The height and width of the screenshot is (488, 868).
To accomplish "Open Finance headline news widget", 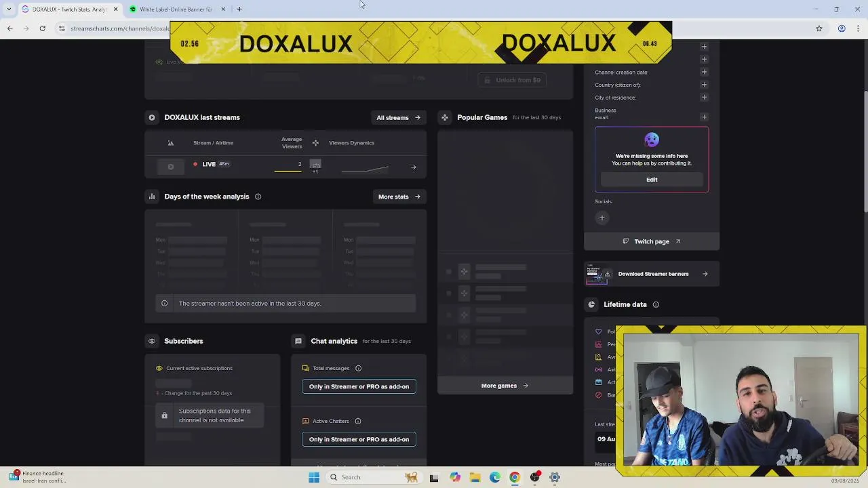I will tap(38, 477).
